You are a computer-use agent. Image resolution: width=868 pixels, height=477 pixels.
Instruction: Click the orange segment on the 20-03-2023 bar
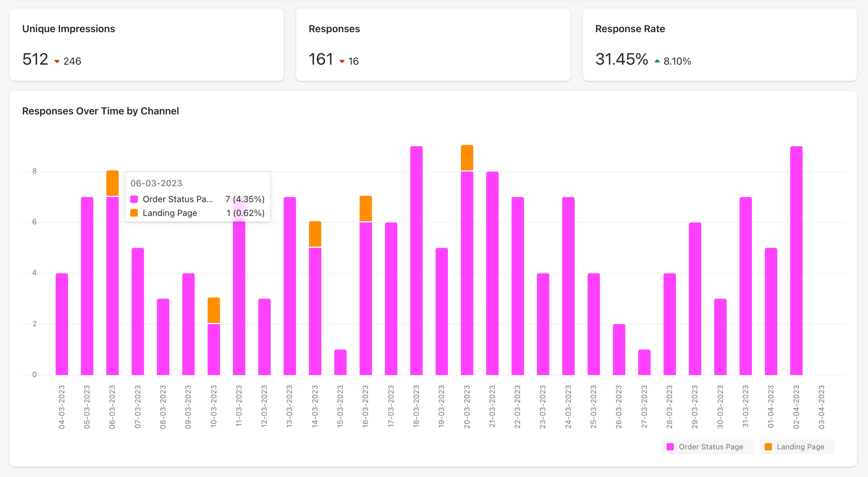[x=467, y=158]
